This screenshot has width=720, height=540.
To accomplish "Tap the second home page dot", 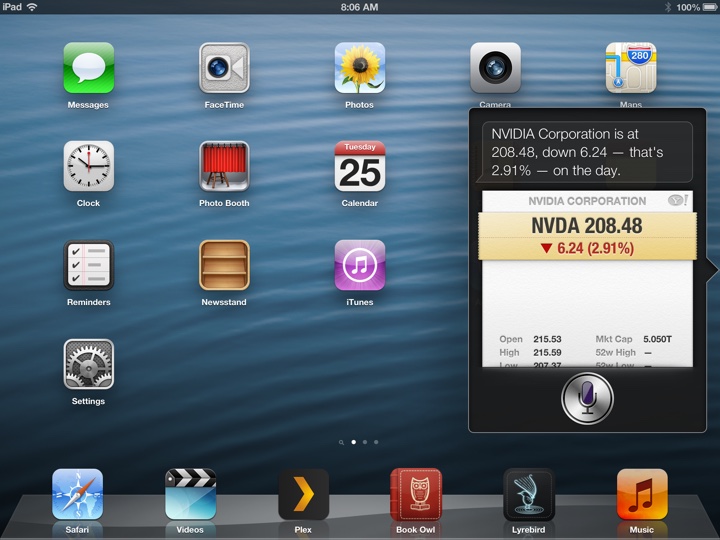I will click(x=365, y=442).
